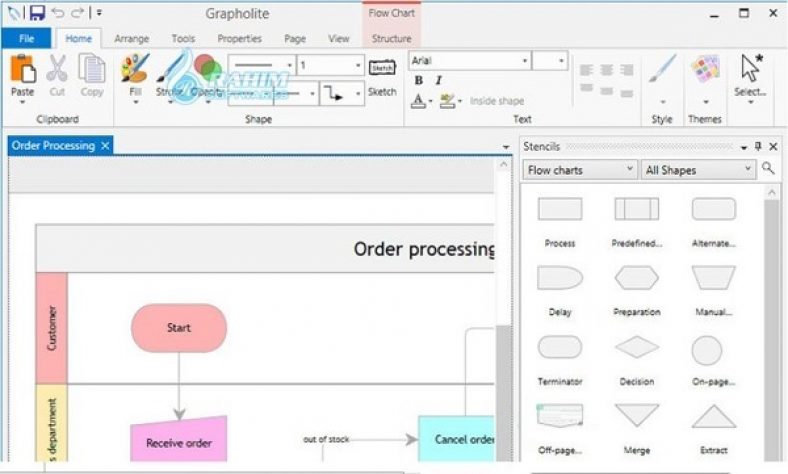Open the Properties ribbon tab
The image size is (788, 474).
(239, 38)
